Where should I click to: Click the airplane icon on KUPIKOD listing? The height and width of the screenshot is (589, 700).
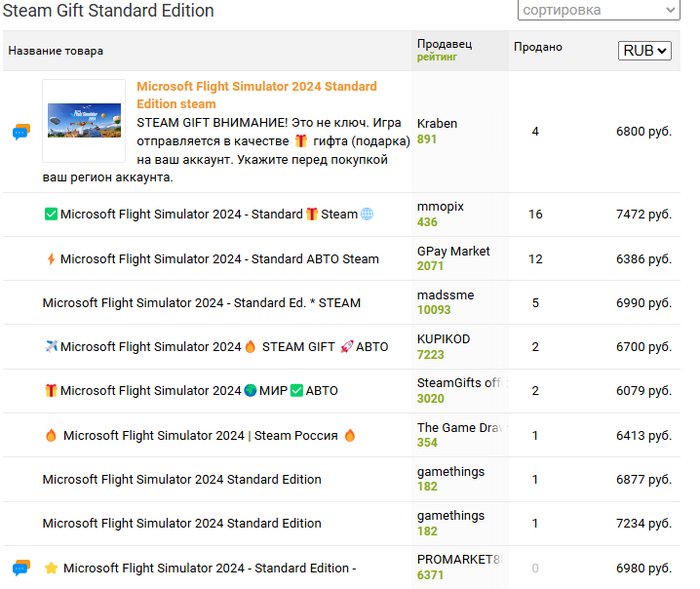pyautogui.click(x=51, y=347)
